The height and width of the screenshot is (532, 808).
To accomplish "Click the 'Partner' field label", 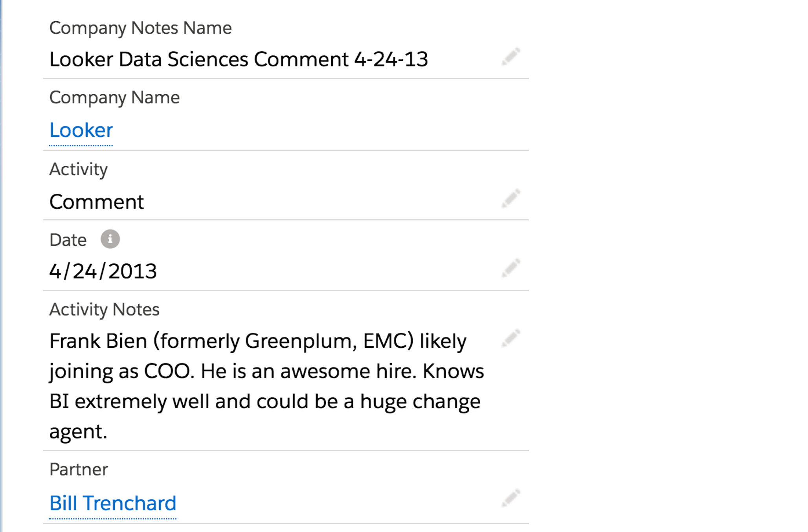I will click(79, 470).
